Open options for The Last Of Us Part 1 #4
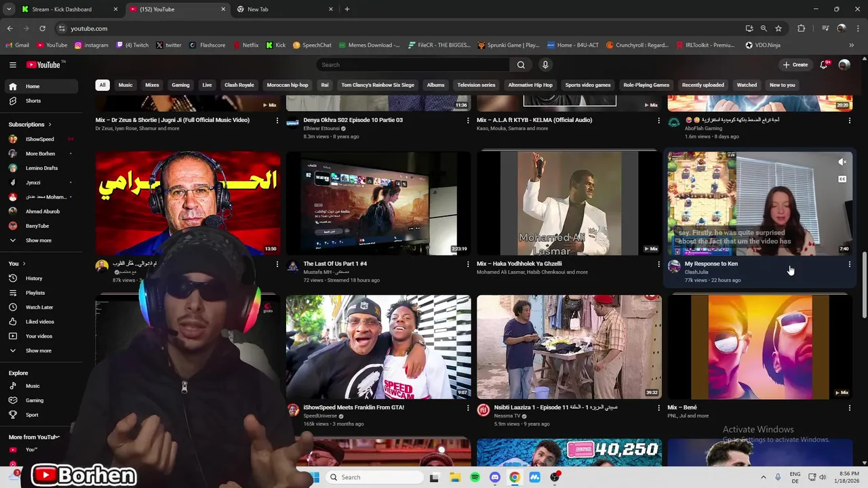 point(468,264)
